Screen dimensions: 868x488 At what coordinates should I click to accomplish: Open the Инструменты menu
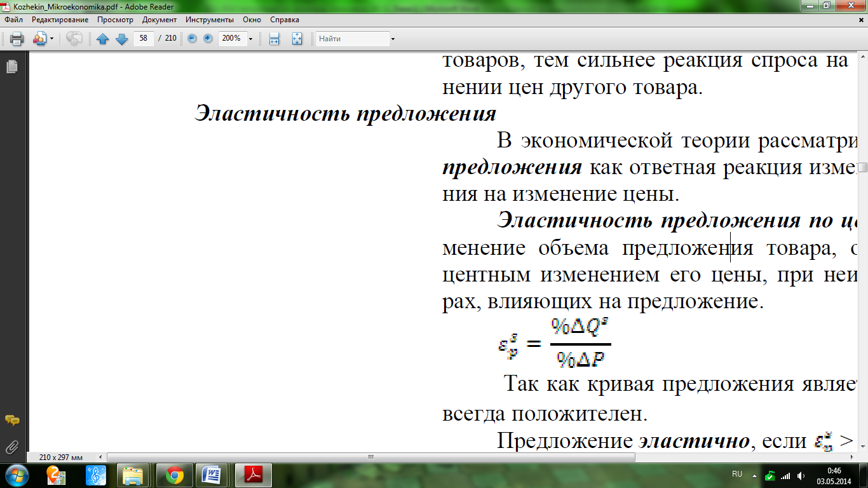point(209,20)
